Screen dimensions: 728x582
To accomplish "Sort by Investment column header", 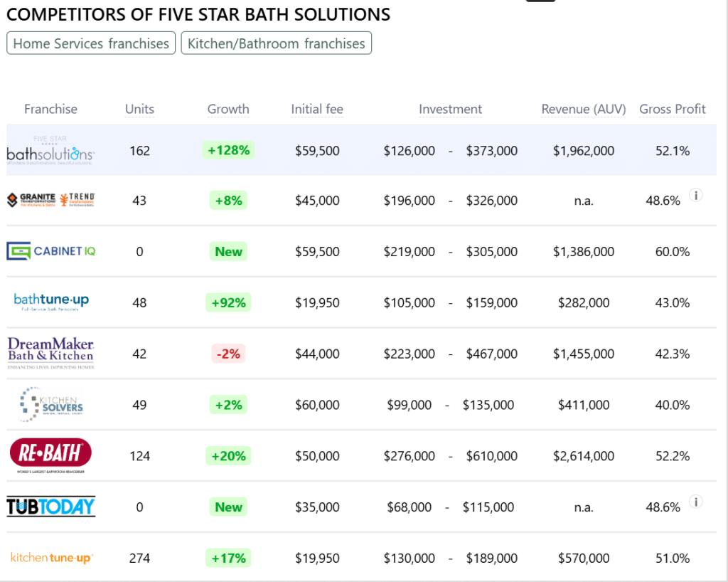I will tap(450, 109).
